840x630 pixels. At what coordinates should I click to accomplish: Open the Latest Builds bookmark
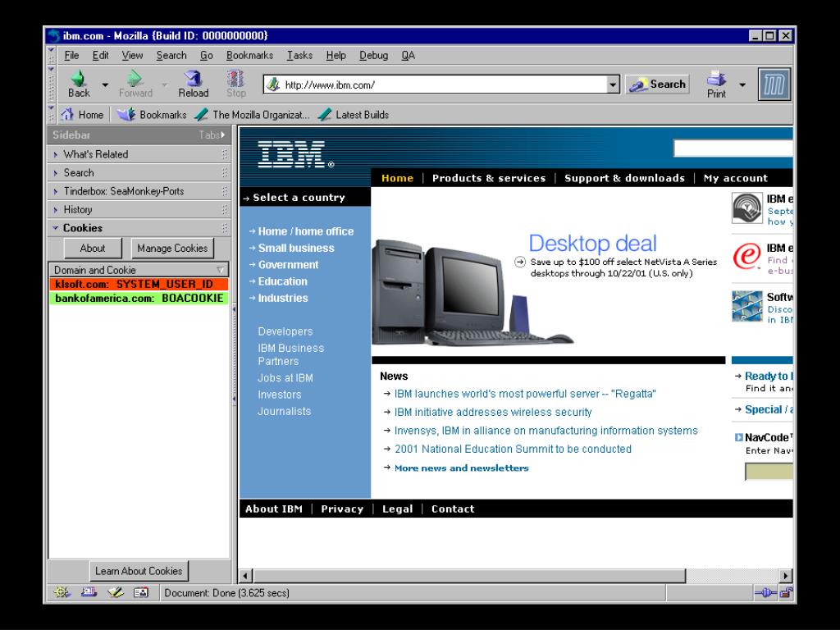[354, 115]
